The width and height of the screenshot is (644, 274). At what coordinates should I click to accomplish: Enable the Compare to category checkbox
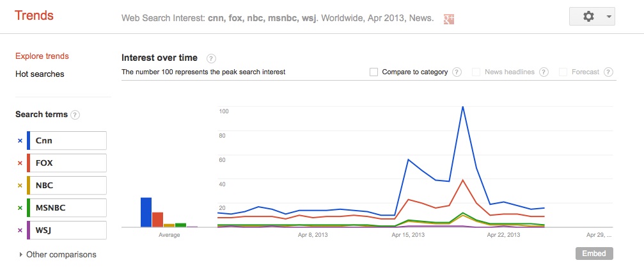click(x=373, y=72)
